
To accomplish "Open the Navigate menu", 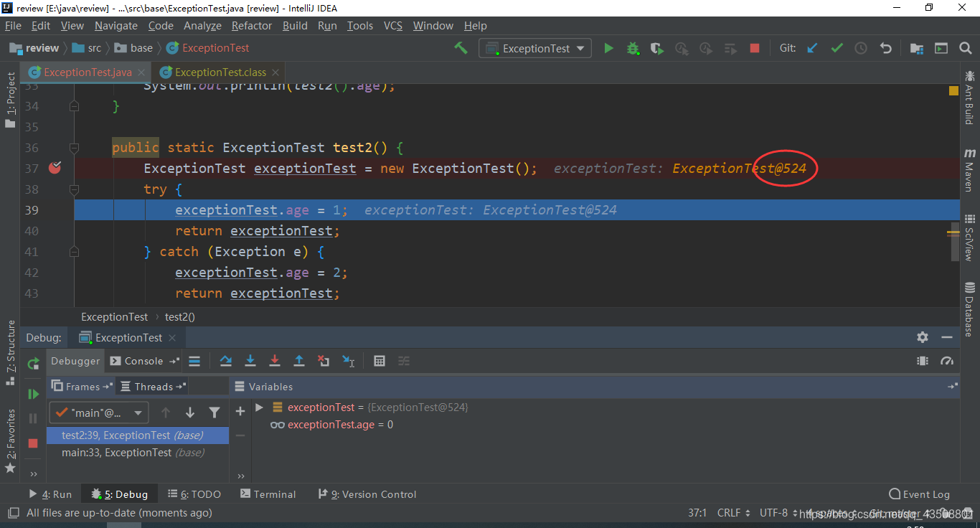I will click(116, 25).
